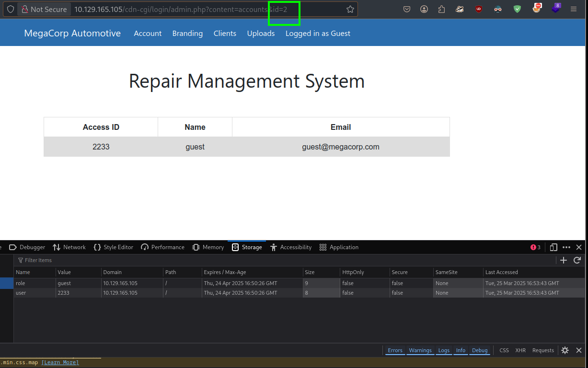Save page to Pocket

407,9
